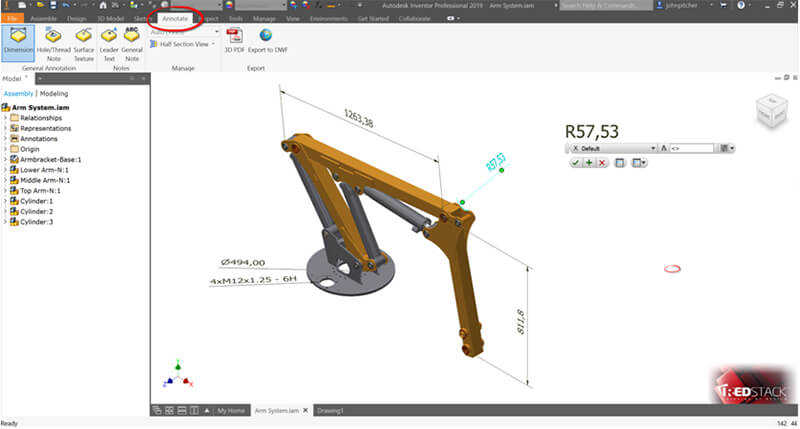
Task: Switch to the Collaborate ribbon tab
Action: (x=414, y=18)
